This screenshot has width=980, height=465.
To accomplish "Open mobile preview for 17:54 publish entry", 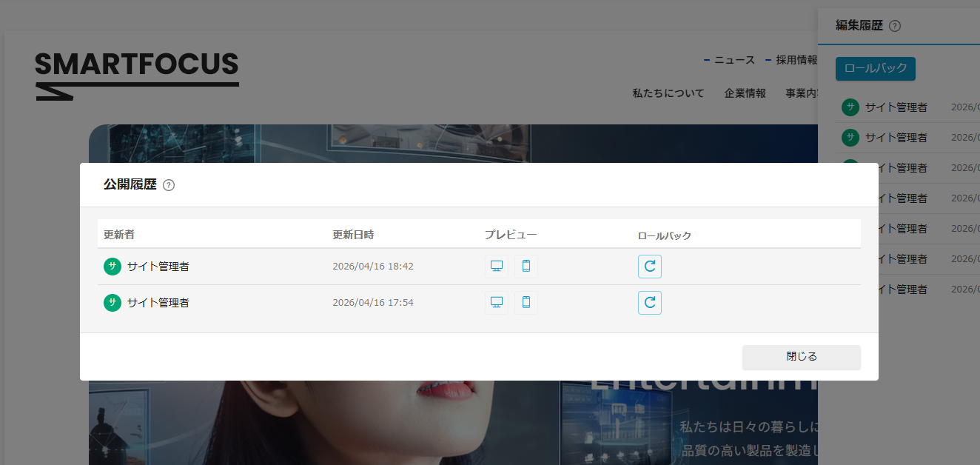I will pos(526,302).
